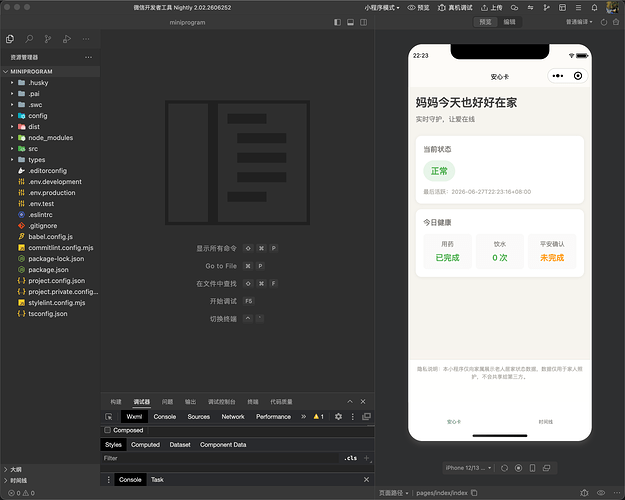The height and width of the screenshot is (500, 625).
Task: Open the iPhone 12/13 device dropdown
Action: [468, 468]
